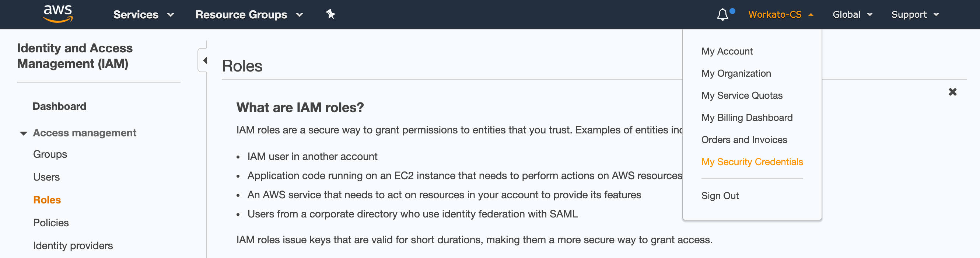Image resolution: width=980 pixels, height=258 pixels.
Task: Open My Billing Dashboard
Action: click(746, 118)
